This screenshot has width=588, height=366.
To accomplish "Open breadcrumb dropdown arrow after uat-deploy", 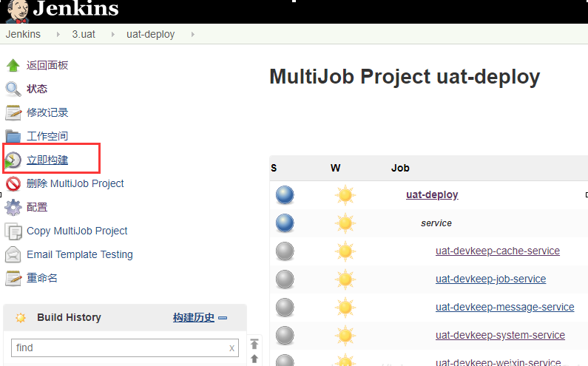I will 192,35.
